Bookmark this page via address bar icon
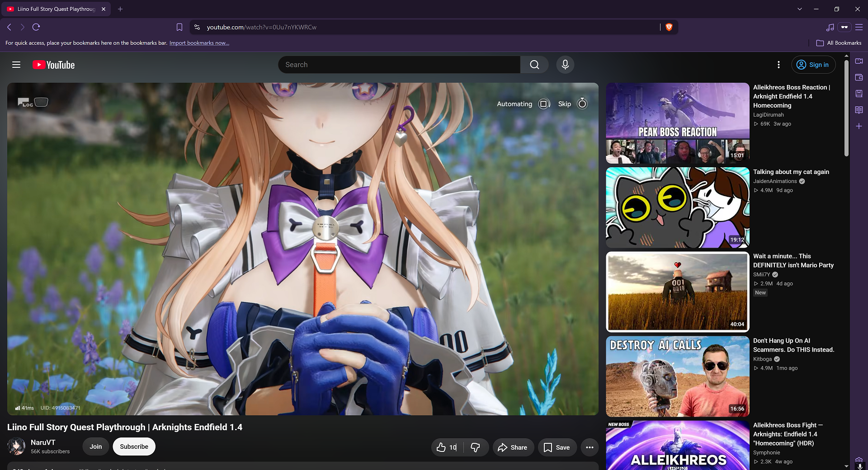The image size is (868, 470). [x=179, y=27]
